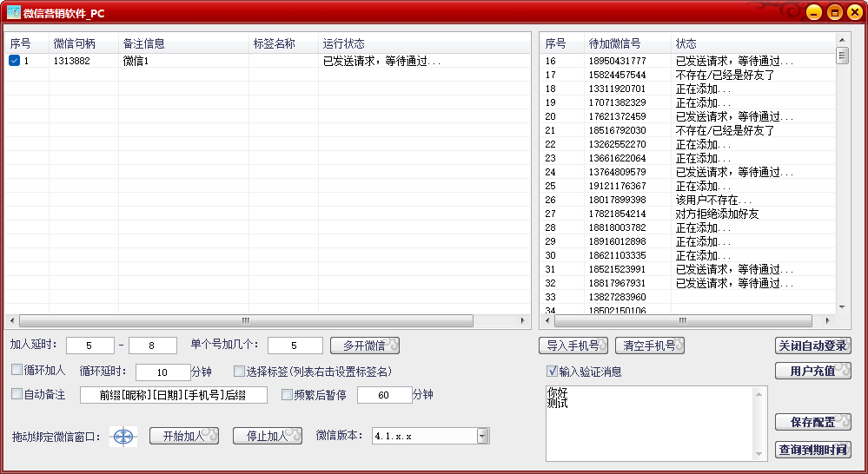Toggle the 频繁后暂停 checkbox
The height and width of the screenshot is (474, 868).
[x=287, y=394]
